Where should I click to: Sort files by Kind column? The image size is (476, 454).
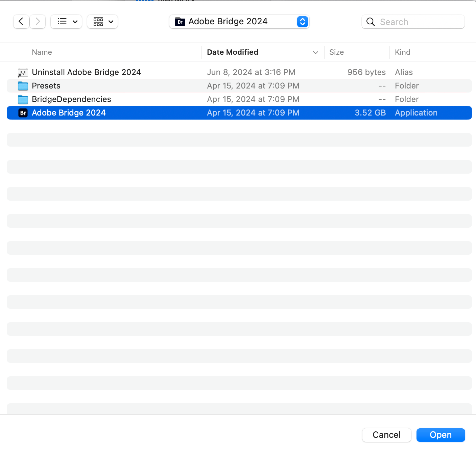click(402, 52)
